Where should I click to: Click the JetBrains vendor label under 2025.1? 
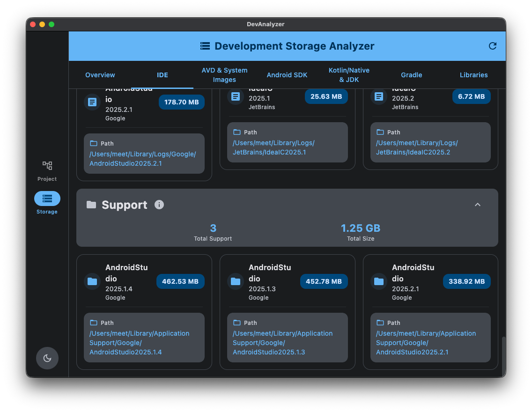[262, 107]
